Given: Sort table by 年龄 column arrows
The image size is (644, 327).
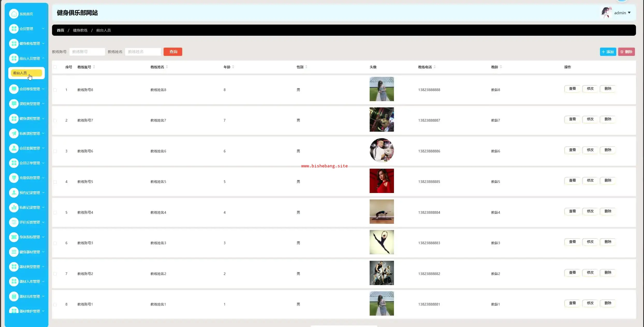Looking at the screenshot, I should click(x=233, y=67).
